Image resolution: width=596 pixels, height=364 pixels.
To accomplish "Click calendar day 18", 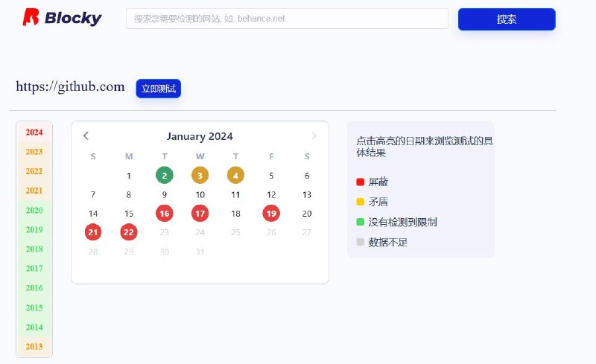I will pos(235,214).
